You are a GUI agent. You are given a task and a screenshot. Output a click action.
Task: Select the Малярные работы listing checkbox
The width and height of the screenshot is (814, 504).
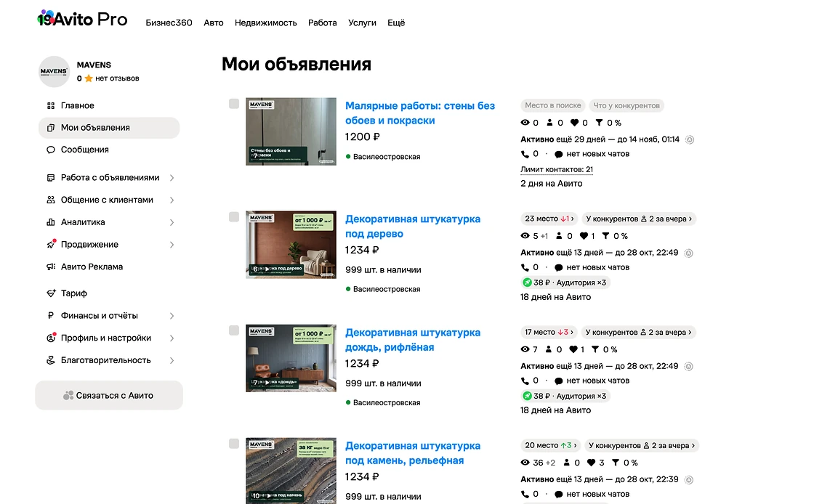pyautogui.click(x=234, y=104)
